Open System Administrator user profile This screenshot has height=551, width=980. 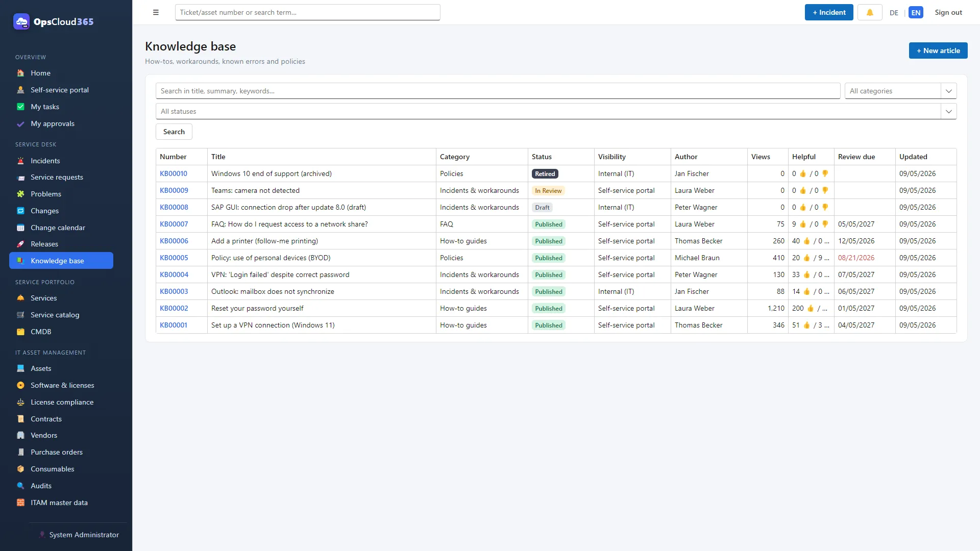coord(79,535)
